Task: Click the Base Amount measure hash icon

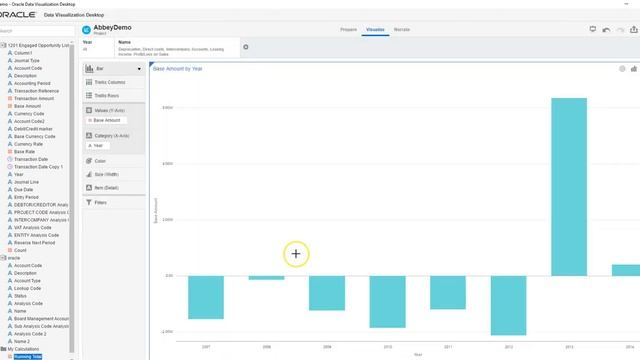Action: (10, 106)
